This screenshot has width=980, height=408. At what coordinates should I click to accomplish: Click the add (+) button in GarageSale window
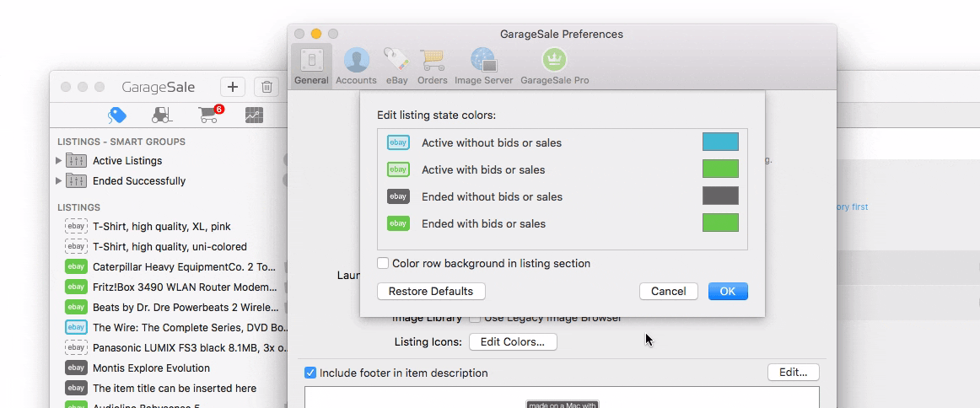(233, 87)
